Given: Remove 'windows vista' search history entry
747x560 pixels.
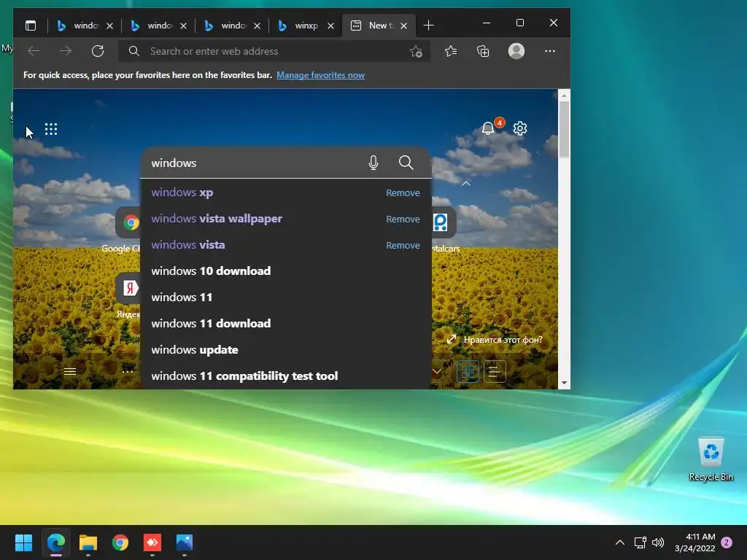Looking at the screenshot, I should [403, 245].
